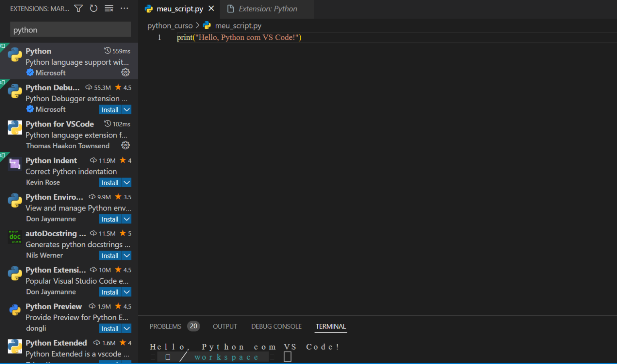Click publisher name Thomas Haakon Townsend
Screen dimensions: 617x364
tap(68, 146)
